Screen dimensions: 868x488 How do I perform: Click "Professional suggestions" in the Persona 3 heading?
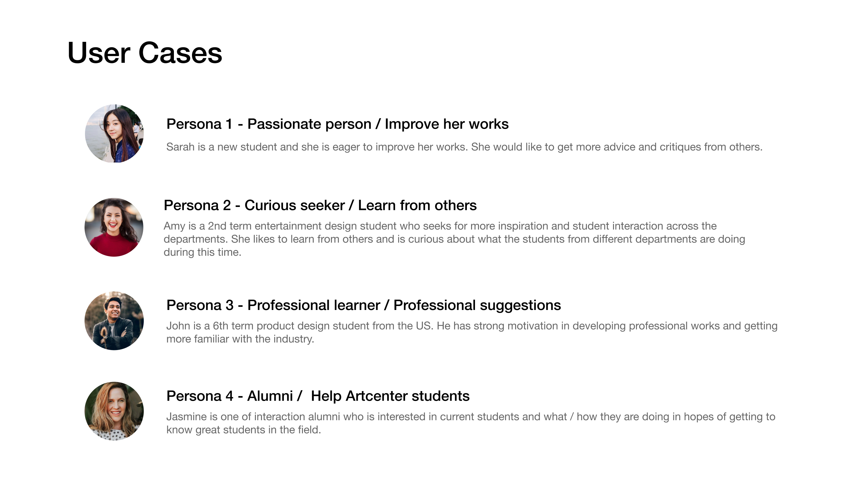477,305
